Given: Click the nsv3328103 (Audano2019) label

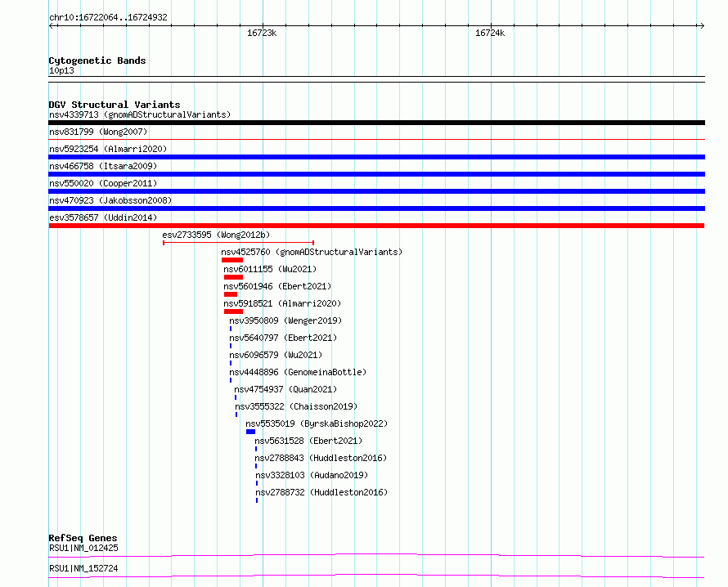Looking at the screenshot, I should [312, 475].
